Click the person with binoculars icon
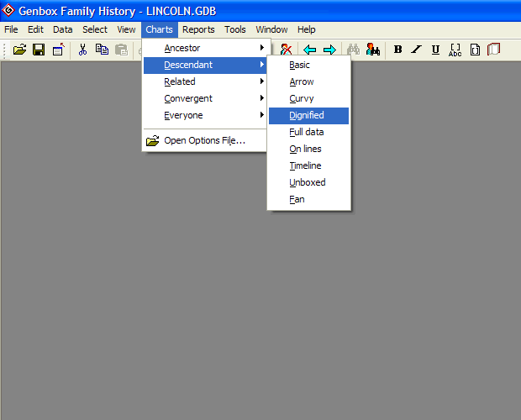Image resolution: width=521 pixels, height=420 pixels. [373, 50]
